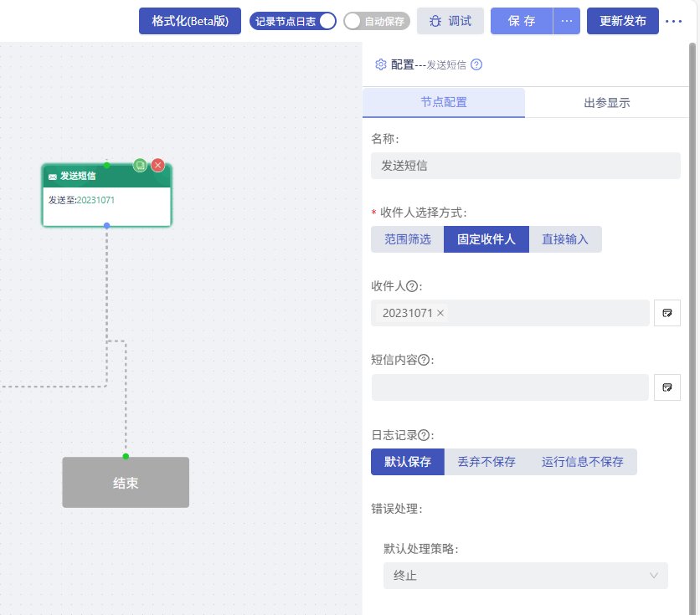
Task: Open save options next to 保存
Action: coord(566,21)
